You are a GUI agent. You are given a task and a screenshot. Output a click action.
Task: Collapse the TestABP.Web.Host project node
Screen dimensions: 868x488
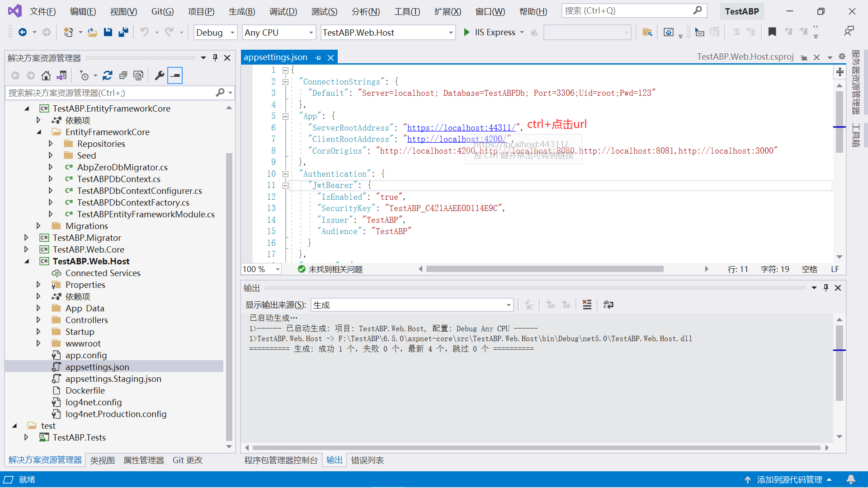[26, 261]
